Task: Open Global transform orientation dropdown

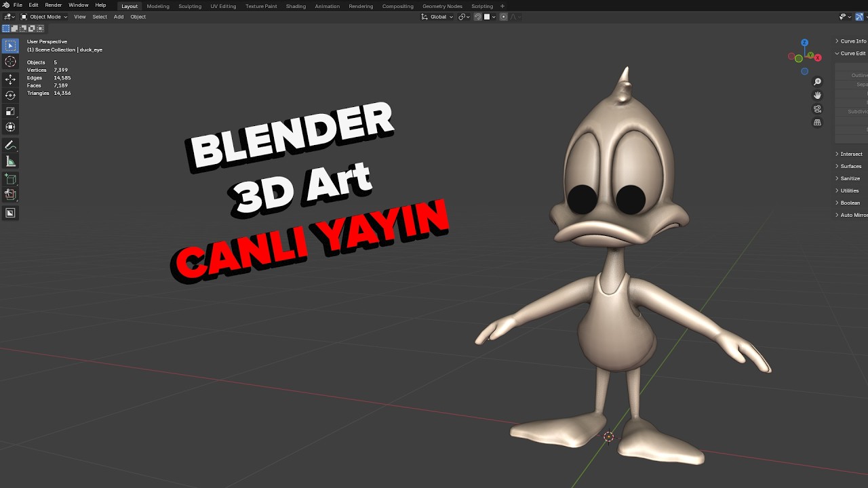Action: (437, 17)
